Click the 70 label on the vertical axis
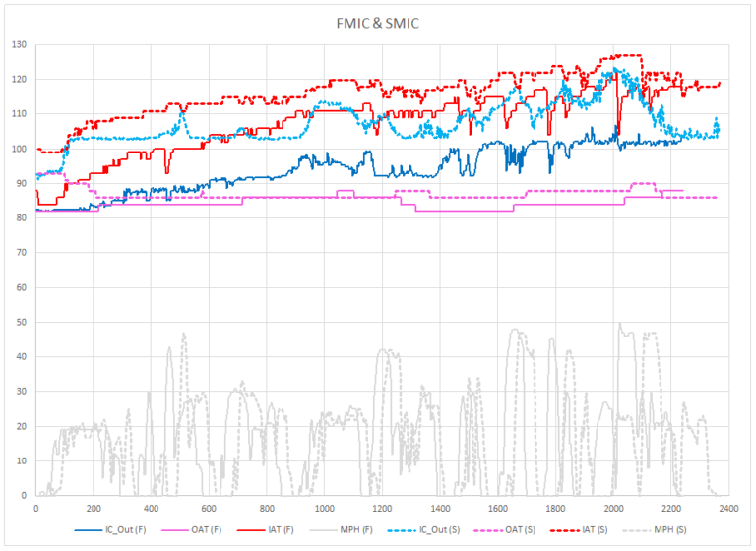 click(x=22, y=253)
